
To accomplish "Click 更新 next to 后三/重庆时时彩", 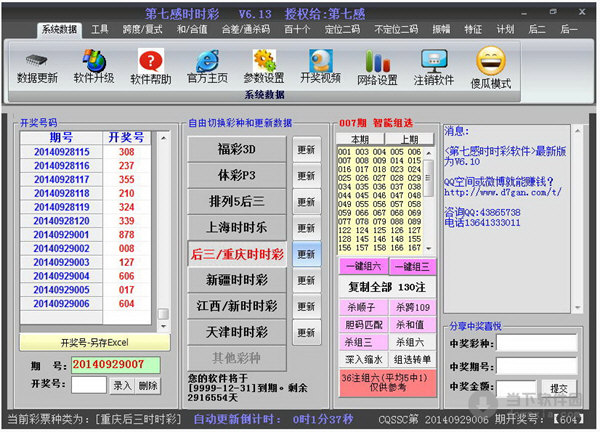I will point(306,254).
